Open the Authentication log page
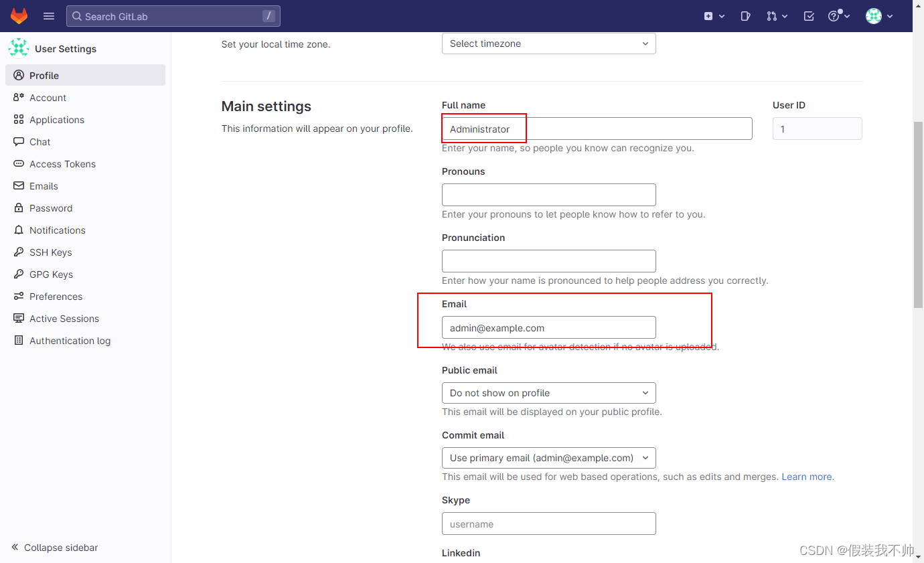Image resolution: width=924 pixels, height=563 pixels. [85, 341]
